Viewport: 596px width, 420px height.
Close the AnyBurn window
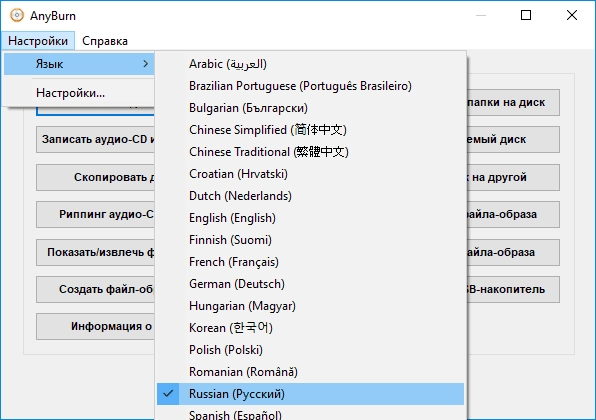[x=572, y=15]
